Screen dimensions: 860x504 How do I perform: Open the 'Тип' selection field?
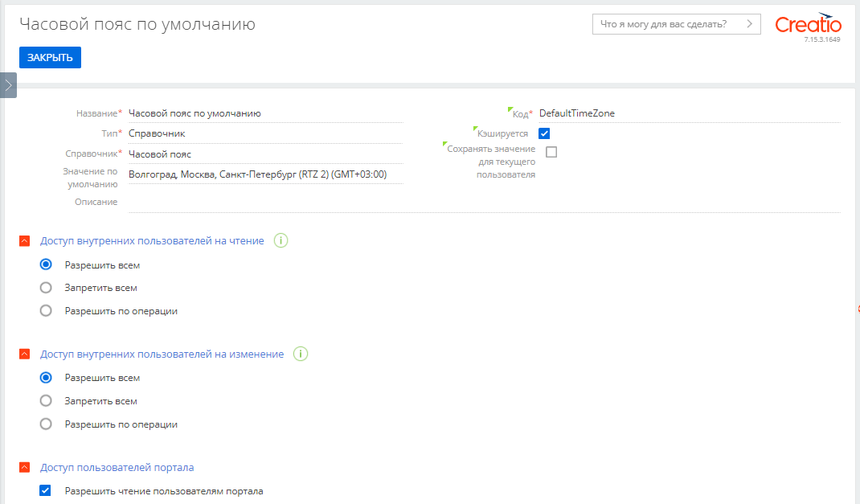click(x=265, y=133)
